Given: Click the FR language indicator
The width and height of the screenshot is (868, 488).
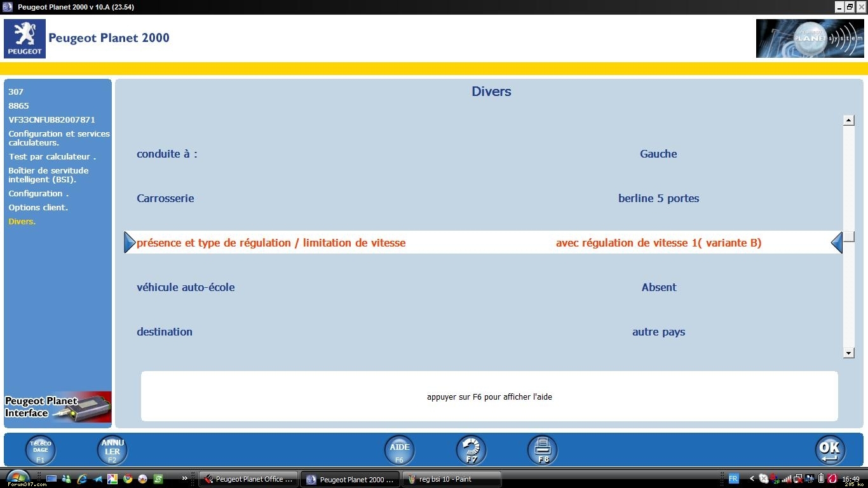Looking at the screenshot, I should click(x=733, y=479).
